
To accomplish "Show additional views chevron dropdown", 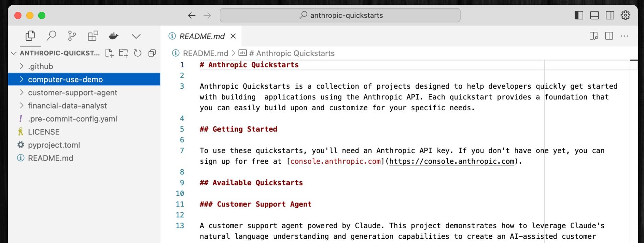I will [136, 36].
